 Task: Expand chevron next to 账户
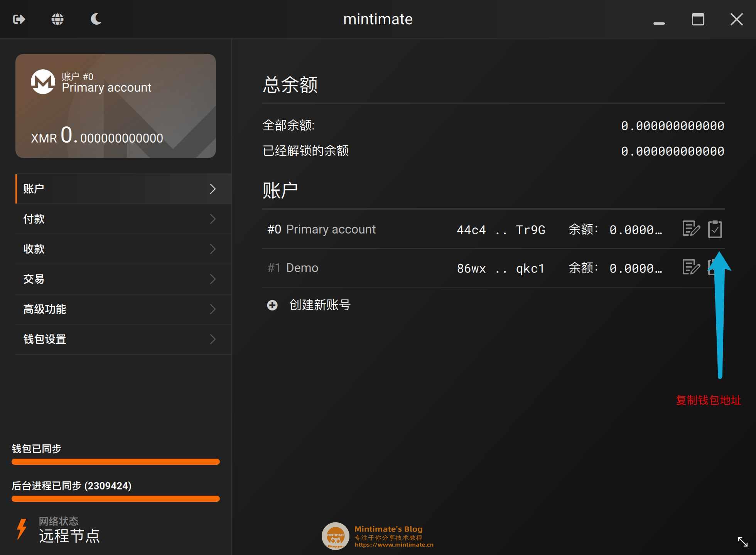click(213, 189)
